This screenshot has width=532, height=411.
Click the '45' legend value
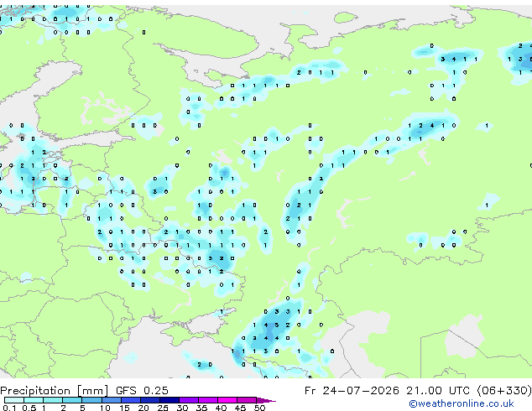pyautogui.click(x=240, y=408)
